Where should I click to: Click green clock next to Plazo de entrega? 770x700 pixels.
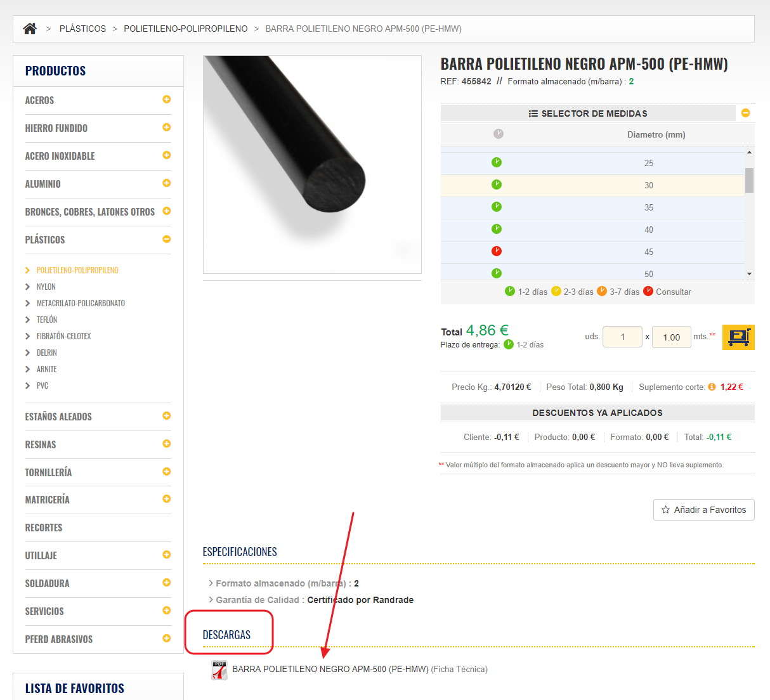point(509,344)
